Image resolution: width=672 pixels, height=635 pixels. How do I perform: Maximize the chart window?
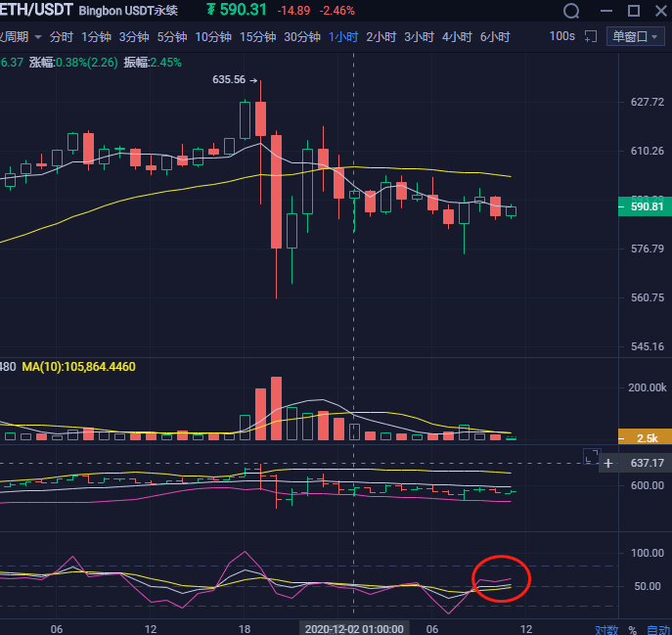pyautogui.click(x=634, y=11)
